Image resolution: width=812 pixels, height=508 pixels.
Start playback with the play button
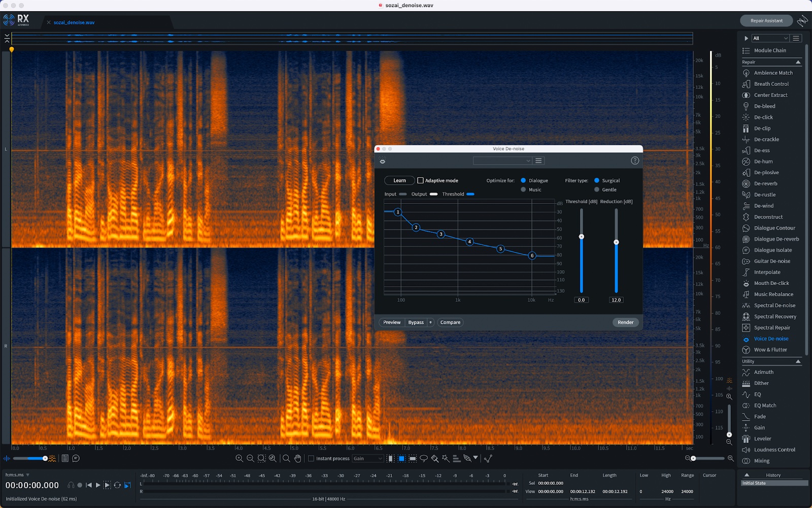tap(98, 485)
